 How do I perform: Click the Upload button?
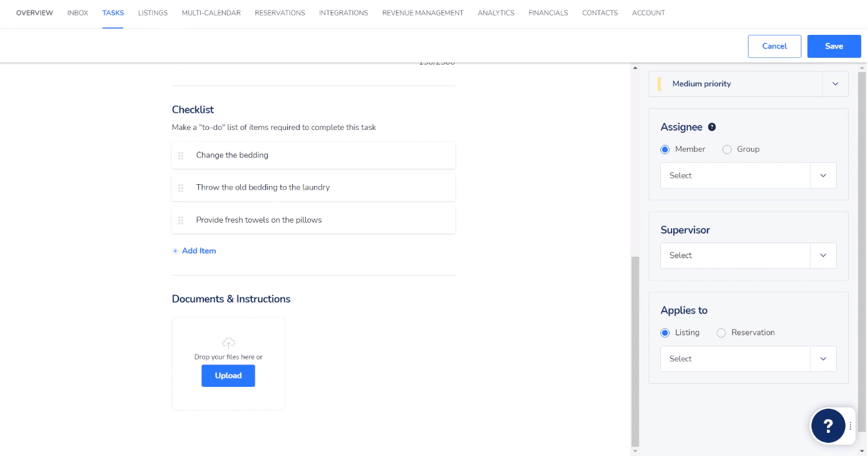click(228, 376)
